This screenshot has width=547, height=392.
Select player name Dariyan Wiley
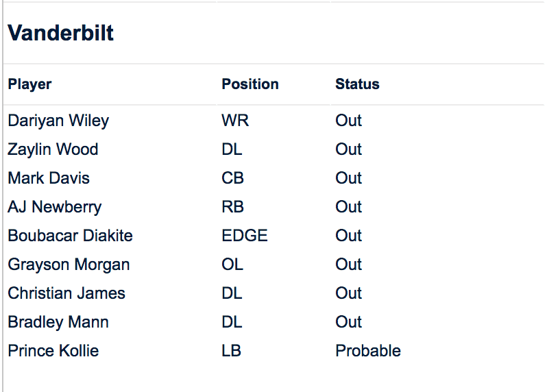click(x=58, y=121)
